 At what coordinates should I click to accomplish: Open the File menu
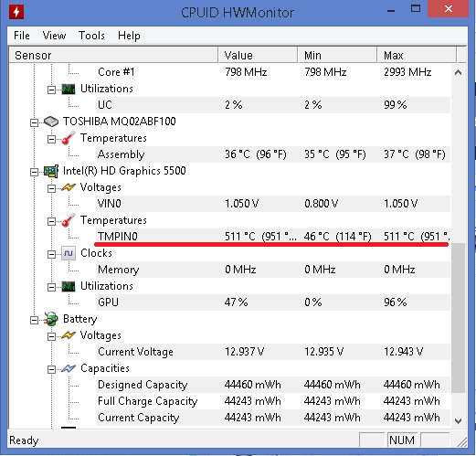[x=22, y=36]
